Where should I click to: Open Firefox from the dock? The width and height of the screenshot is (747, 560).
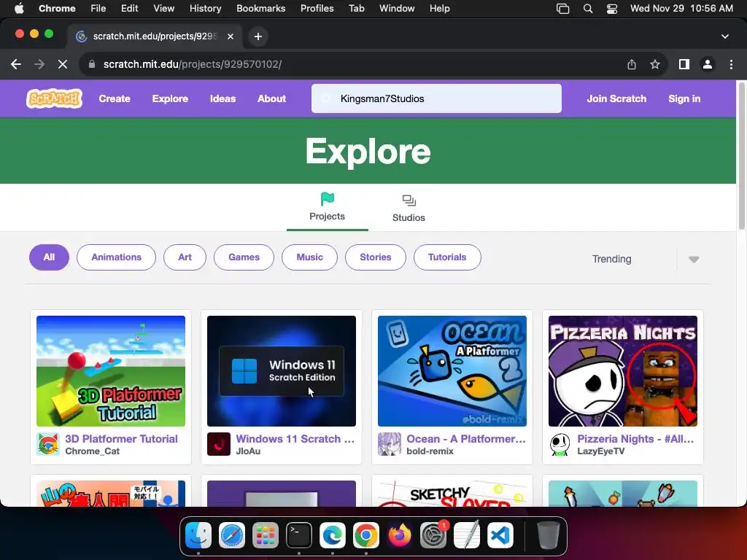400,535
